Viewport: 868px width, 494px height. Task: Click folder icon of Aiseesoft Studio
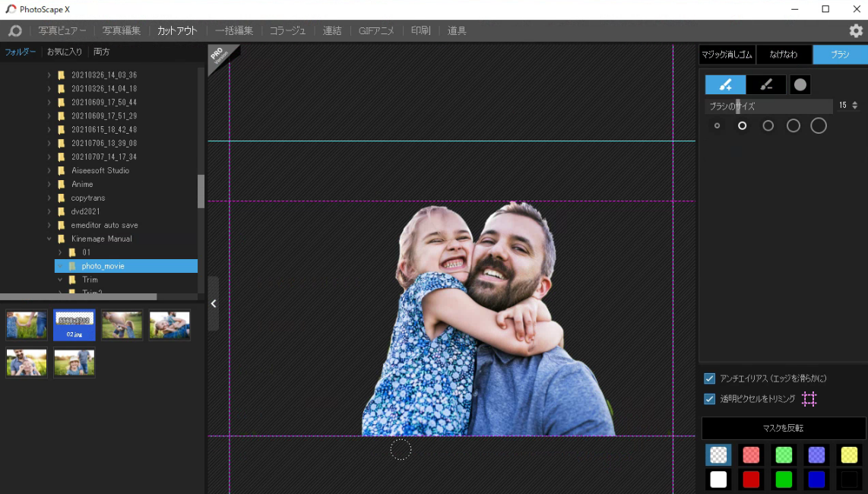click(x=62, y=170)
